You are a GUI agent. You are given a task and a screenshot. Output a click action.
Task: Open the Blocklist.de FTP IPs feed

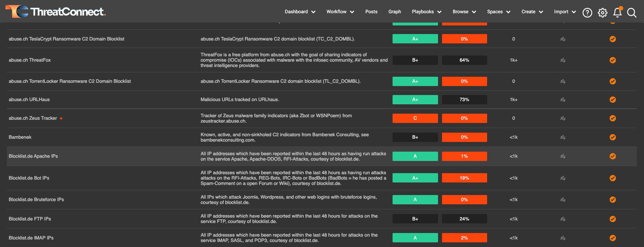(x=30, y=219)
